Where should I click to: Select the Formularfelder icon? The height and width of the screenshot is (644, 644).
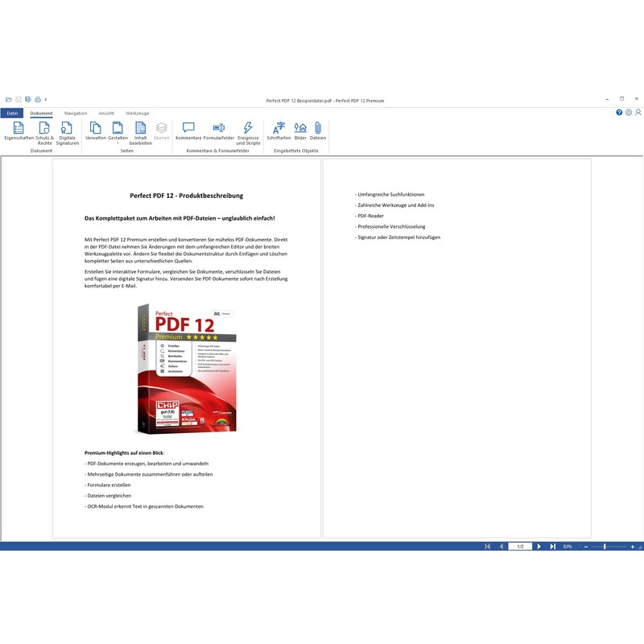click(218, 131)
